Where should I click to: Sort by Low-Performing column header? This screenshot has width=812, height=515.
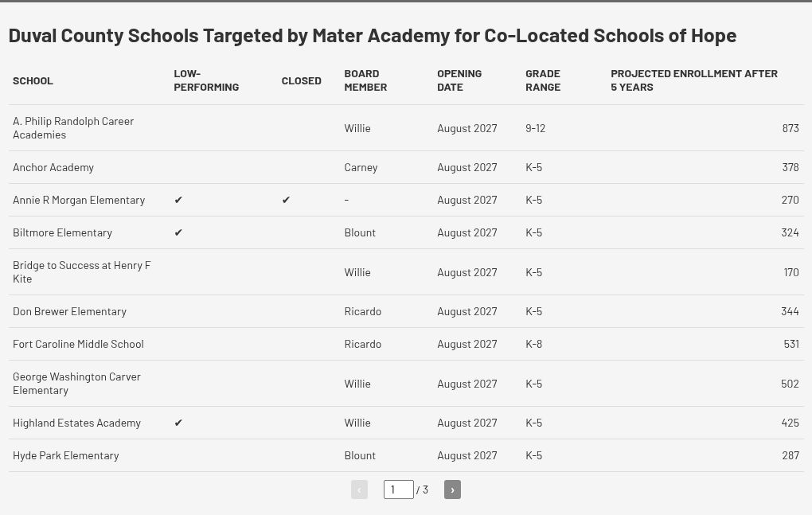click(206, 80)
